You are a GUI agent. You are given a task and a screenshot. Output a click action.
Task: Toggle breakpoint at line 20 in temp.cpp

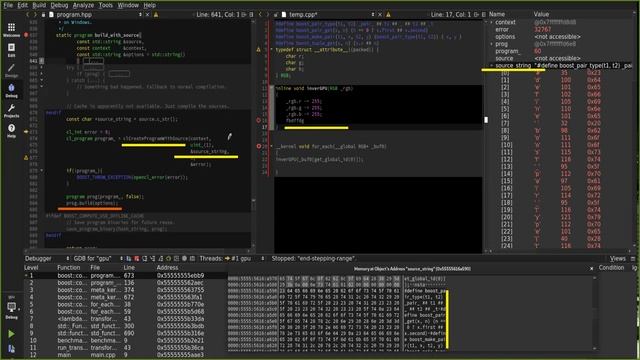coord(258,146)
